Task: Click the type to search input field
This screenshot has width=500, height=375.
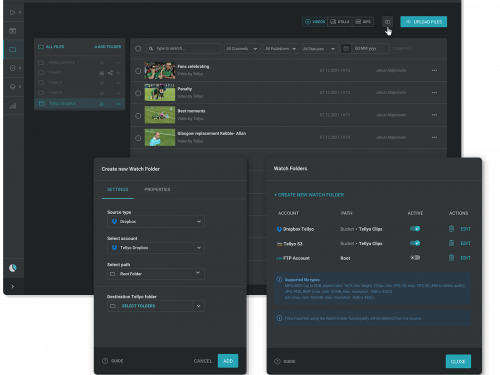Action: (x=183, y=49)
